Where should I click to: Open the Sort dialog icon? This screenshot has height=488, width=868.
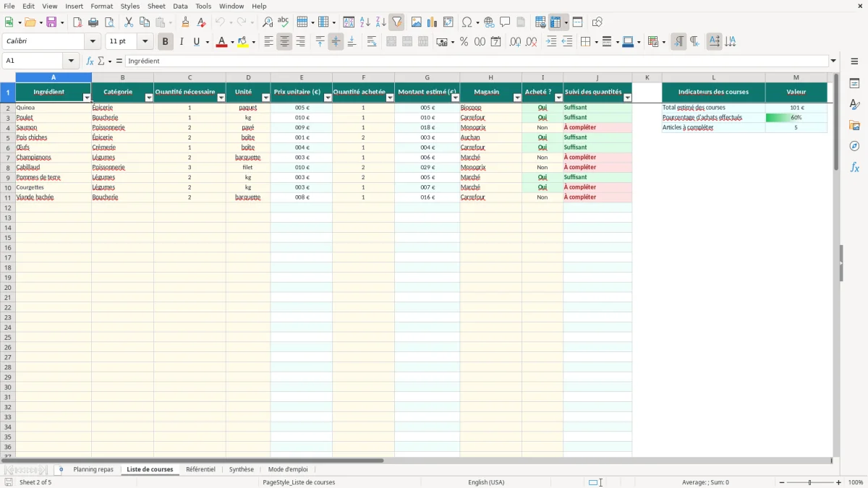[349, 22]
